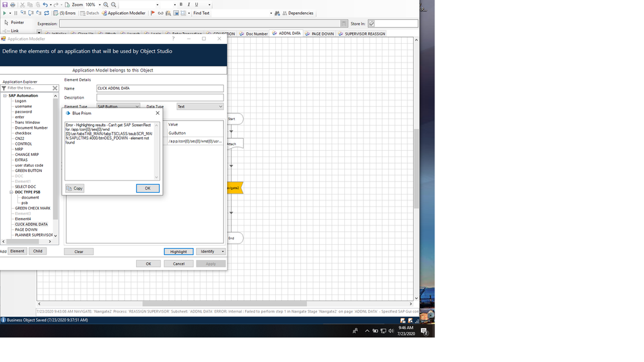The image size is (644, 362).
Task: Click the find-references clipboard search icon
Action: coord(168,13)
